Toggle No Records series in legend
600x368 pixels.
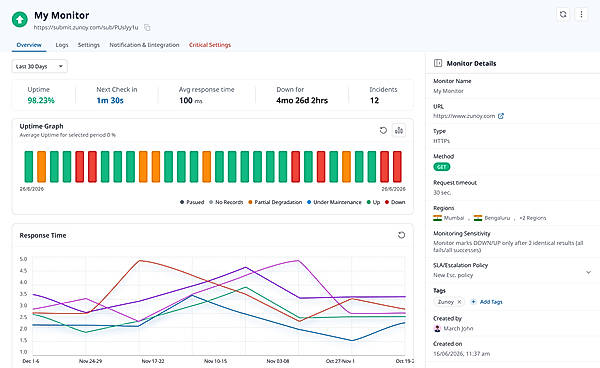coord(226,202)
